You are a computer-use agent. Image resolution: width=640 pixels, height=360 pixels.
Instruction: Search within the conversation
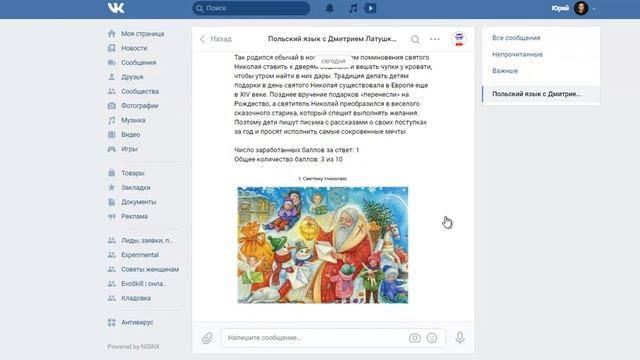[x=415, y=39]
